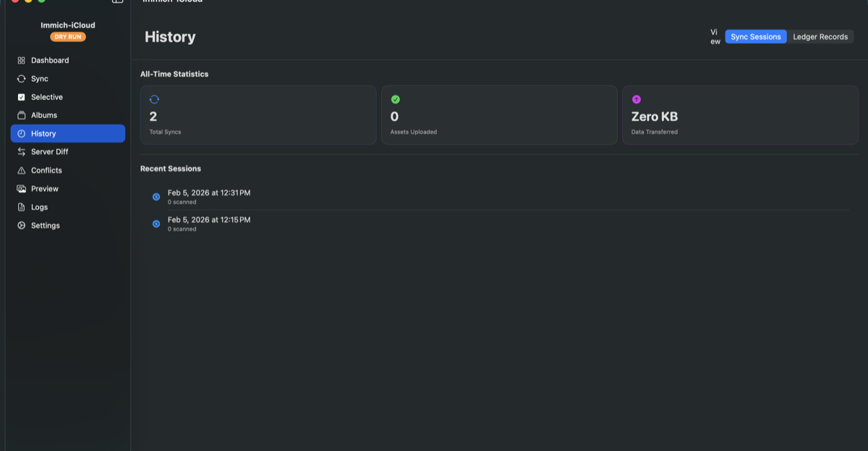Switch view to Sync Sessions

[756, 37]
